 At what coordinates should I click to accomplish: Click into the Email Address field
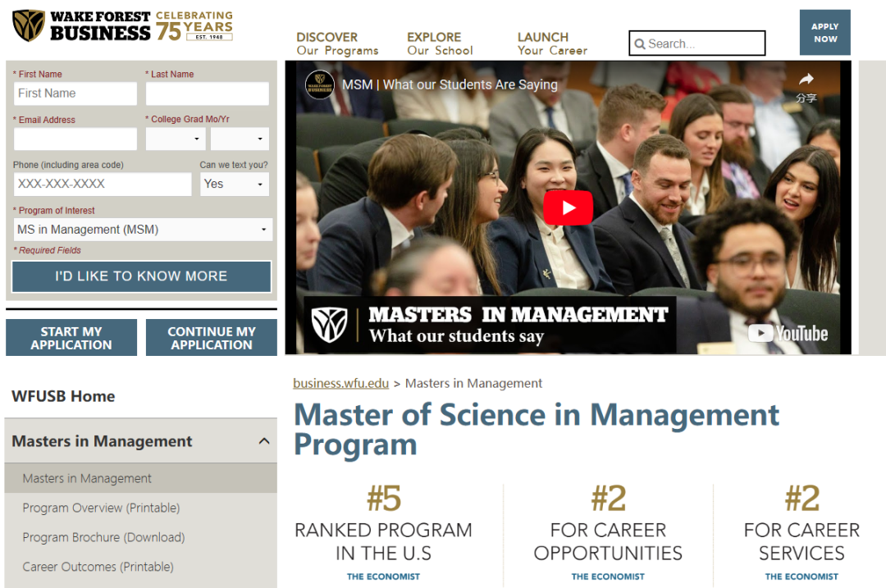tap(75, 139)
